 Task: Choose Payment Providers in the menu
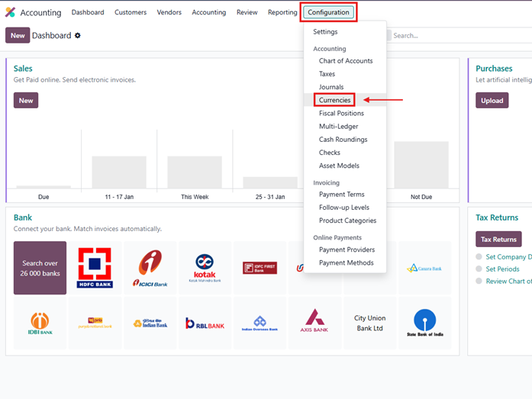[x=347, y=249]
